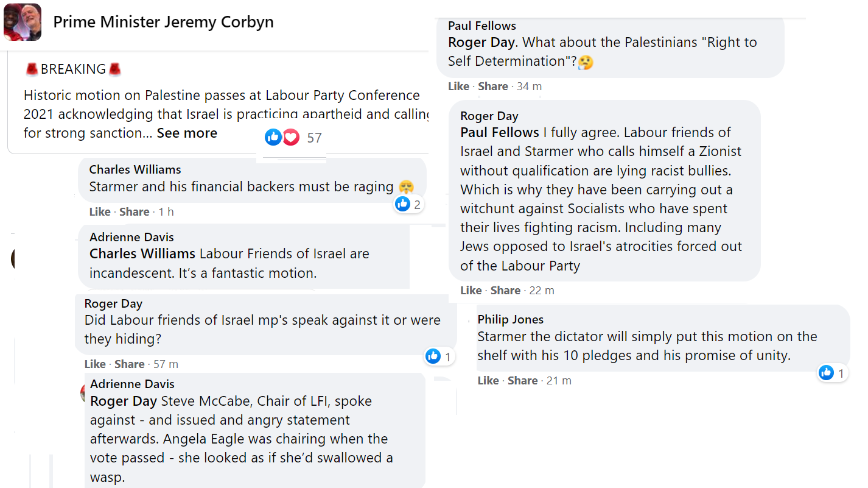Click thumbs-up icon on Philip Jones' comment

point(826,373)
